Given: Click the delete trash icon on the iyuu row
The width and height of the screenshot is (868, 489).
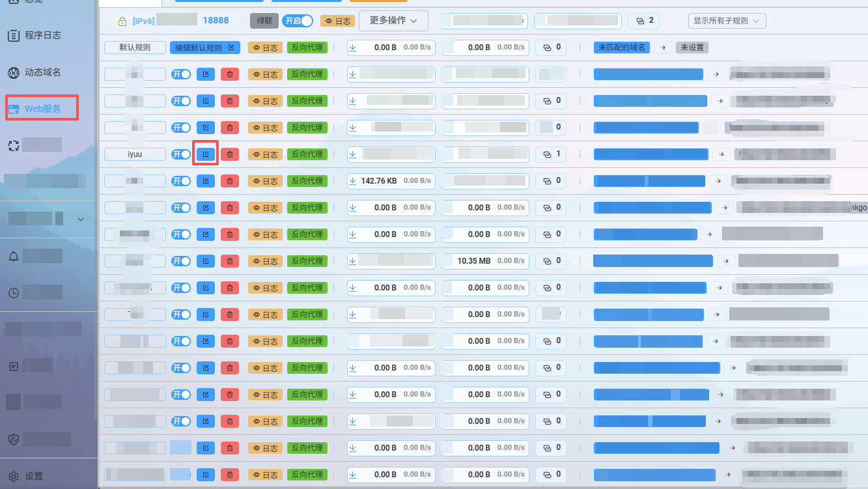Looking at the screenshot, I should [x=231, y=154].
